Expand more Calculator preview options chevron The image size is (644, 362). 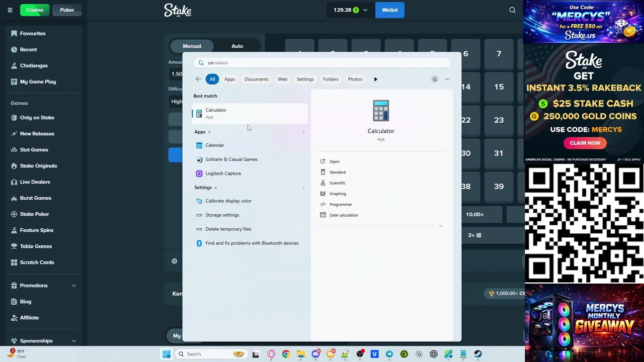pos(440,226)
